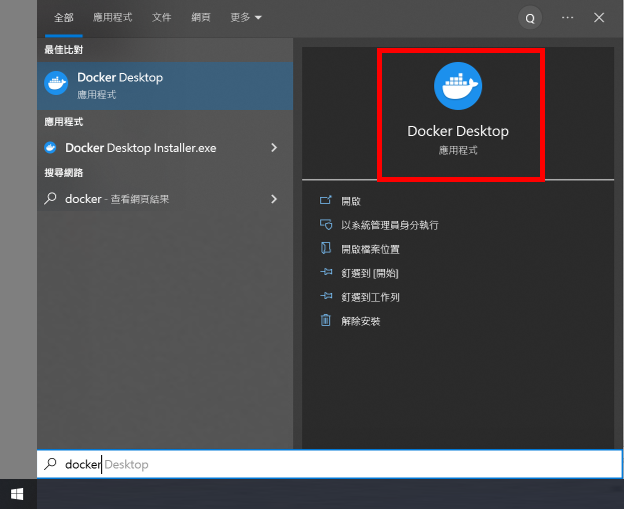Choose 開啟檔案位置
Screen dimensions: 624x509
pyautogui.click(x=370, y=250)
